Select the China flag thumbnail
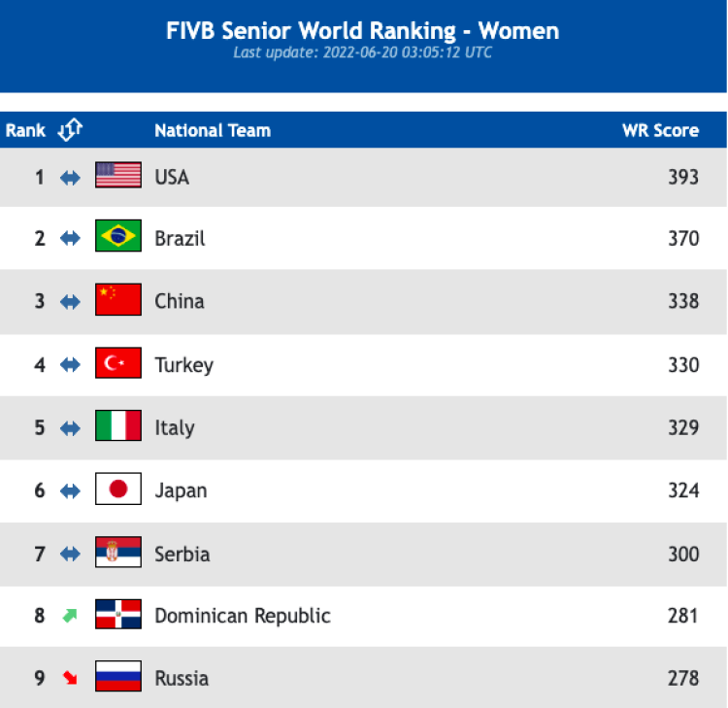 click(118, 299)
